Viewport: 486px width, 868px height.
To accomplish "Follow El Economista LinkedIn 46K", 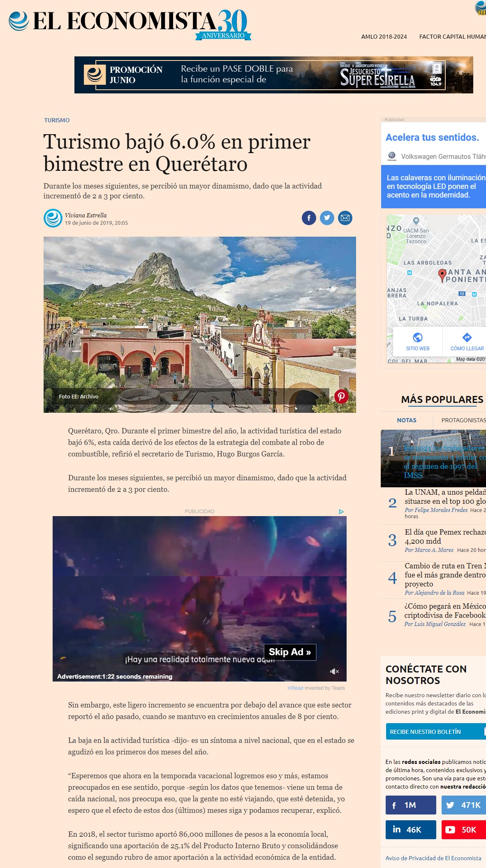I will [411, 830].
